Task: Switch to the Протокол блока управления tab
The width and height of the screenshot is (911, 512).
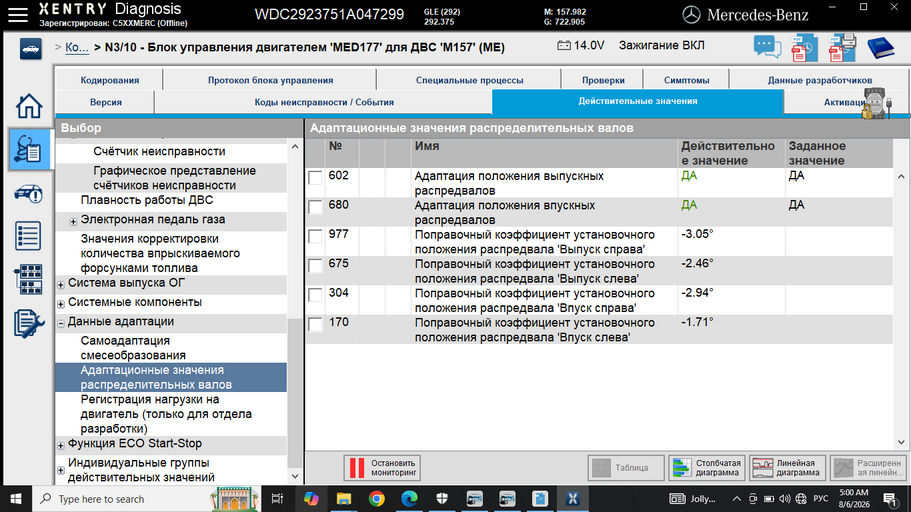Action: pyautogui.click(x=270, y=80)
